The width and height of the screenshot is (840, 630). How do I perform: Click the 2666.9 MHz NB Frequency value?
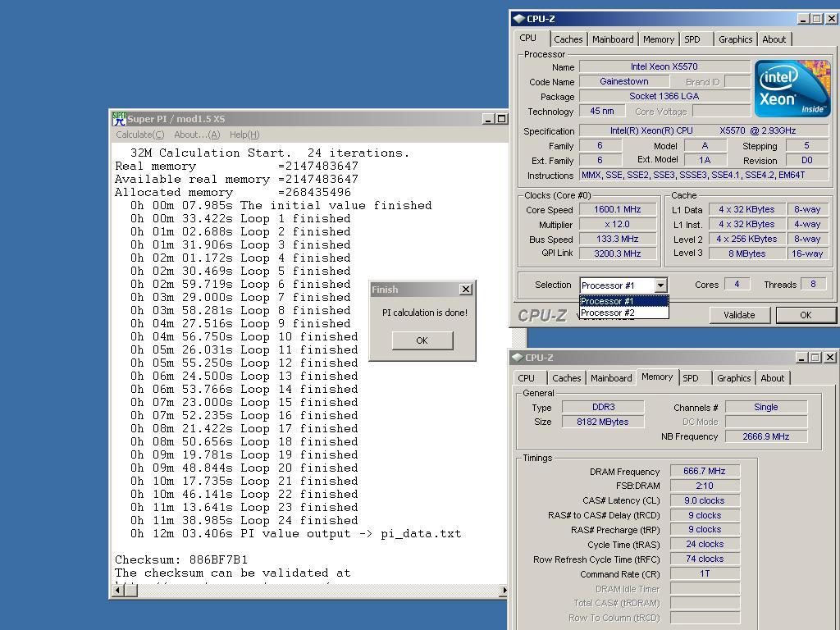pyautogui.click(x=766, y=436)
